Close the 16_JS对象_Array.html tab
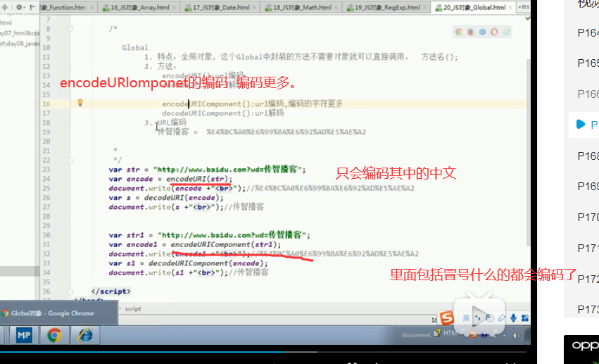Viewport: 599px width, 364px height. (174, 7)
